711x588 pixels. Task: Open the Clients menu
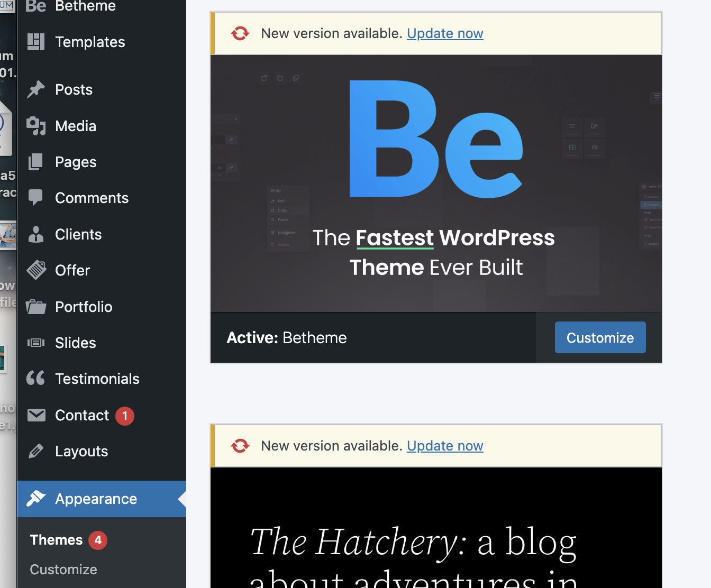pyautogui.click(x=102, y=234)
